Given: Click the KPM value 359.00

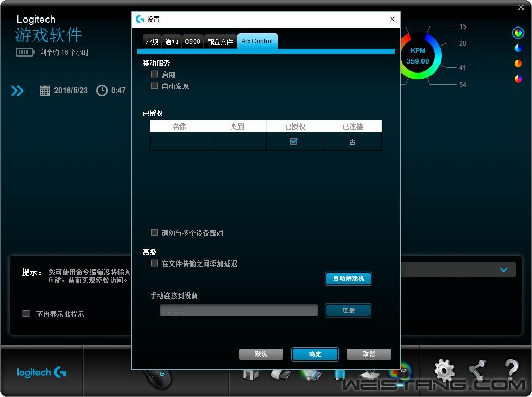Looking at the screenshot, I should pos(418,61).
